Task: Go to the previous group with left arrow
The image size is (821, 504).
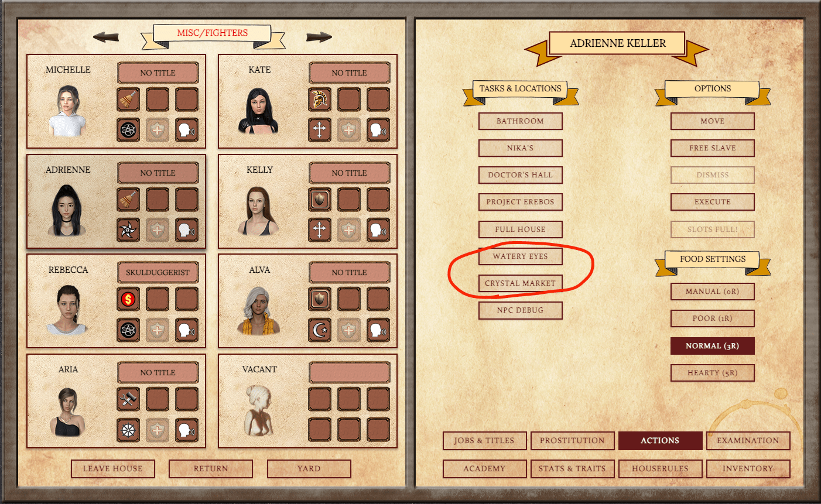Action: pos(106,37)
